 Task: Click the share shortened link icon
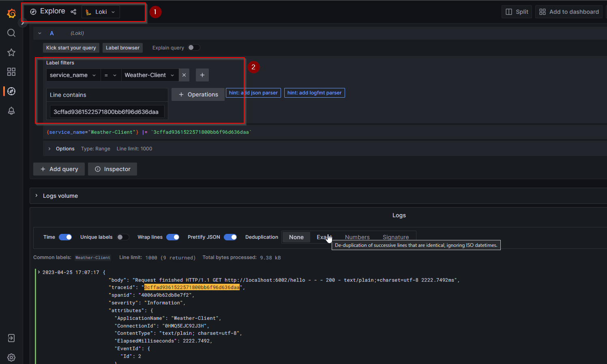pos(73,12)
